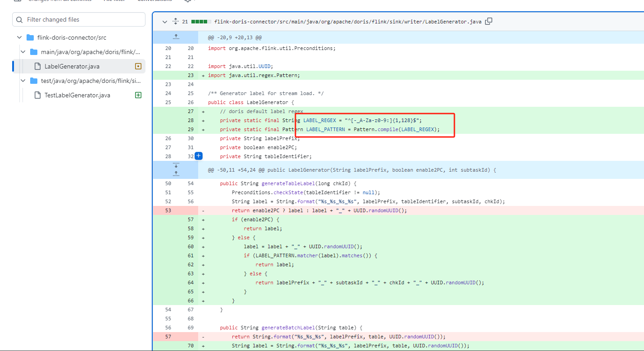Click the Filter changed files search box

point(79,19)
